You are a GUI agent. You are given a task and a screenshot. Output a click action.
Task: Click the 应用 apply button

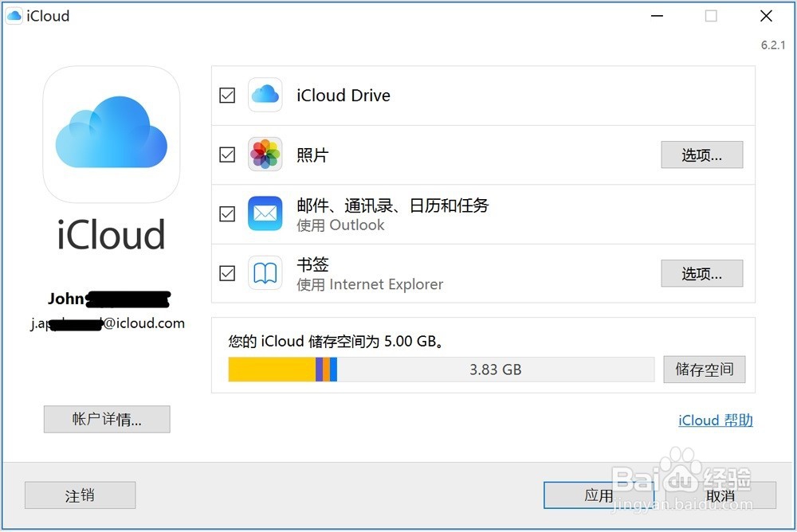(x=599, y=495)
